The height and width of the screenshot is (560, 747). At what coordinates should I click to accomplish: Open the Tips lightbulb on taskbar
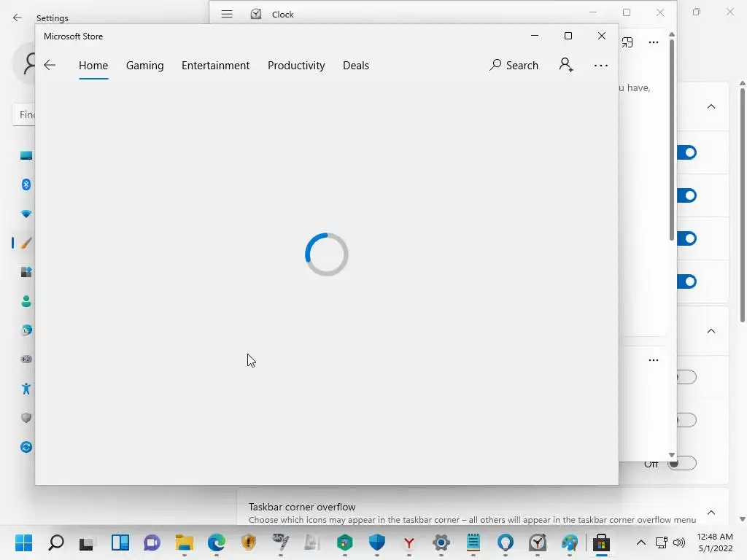tap(506, 542)
